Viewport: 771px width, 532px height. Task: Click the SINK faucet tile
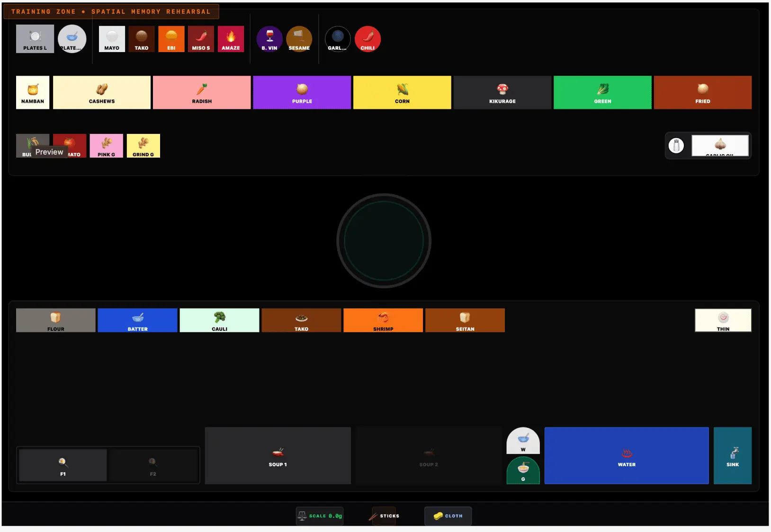[x=733, y=456]
